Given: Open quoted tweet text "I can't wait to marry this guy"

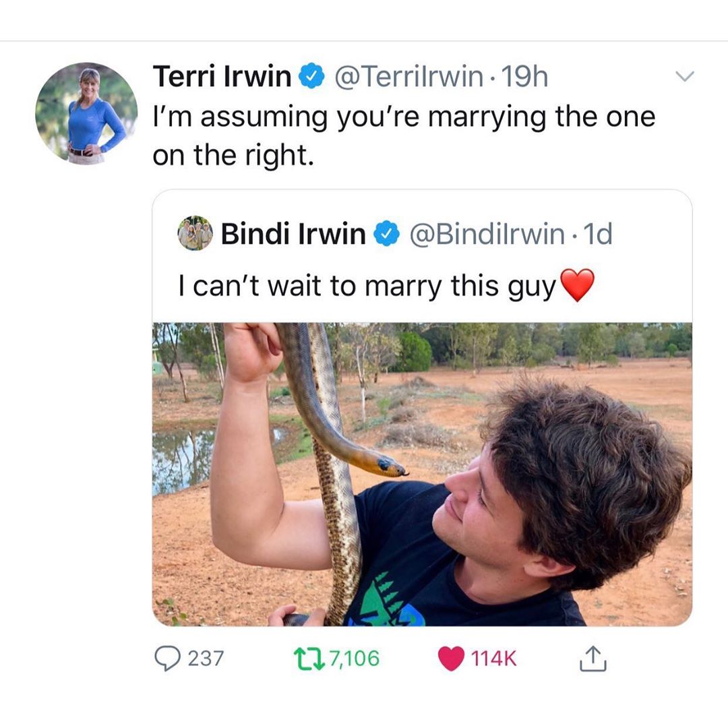Looking at the screenshot, I should tap(367, 286).
